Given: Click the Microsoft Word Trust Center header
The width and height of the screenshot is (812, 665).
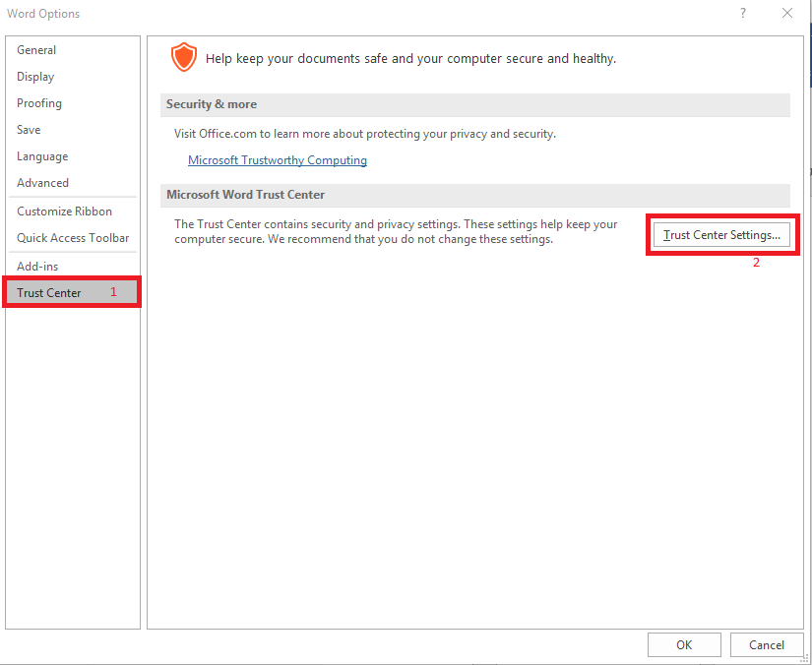Looking at the screenshot, I should 245,195.
